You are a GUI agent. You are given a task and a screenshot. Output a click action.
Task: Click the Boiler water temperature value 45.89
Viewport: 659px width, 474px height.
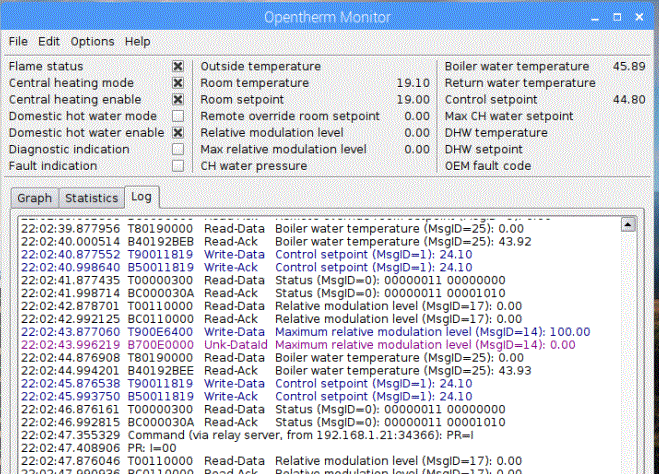tap(629, 66)
